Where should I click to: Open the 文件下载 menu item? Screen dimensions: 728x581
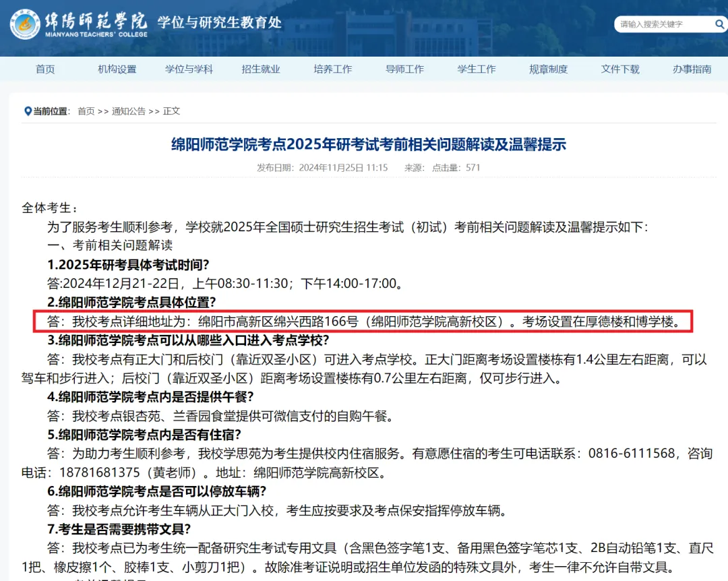(x=620, y=69)
